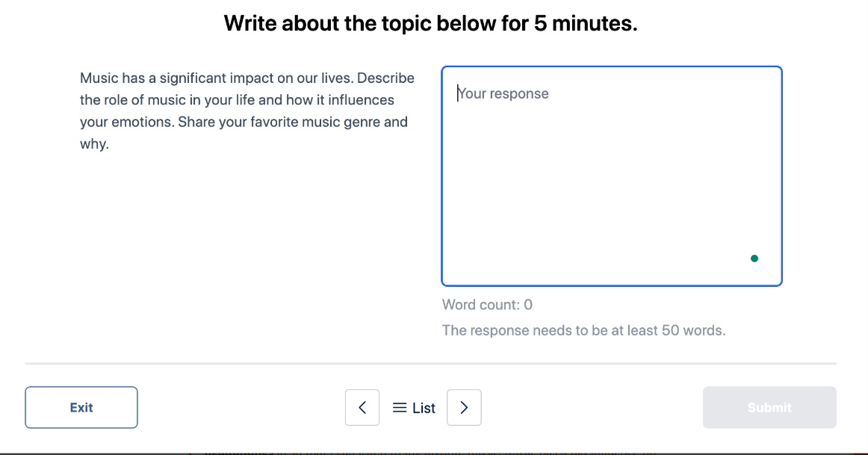Image resolution: width=868 pixels, height=455 pixels.
Task: Advance to next question with right chevron
Action: 464,407
